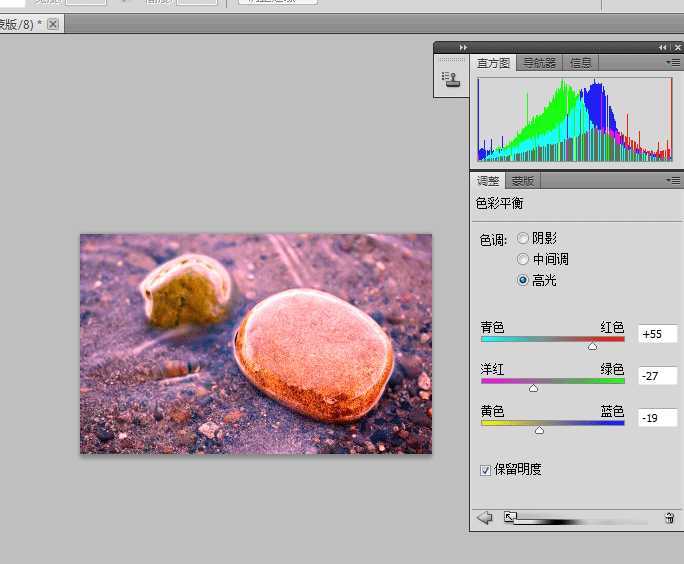The image size is (684, 564).
Task: Click the back arrow in adjustments panel
Action: pyautogui.click(x=485, y=518)
